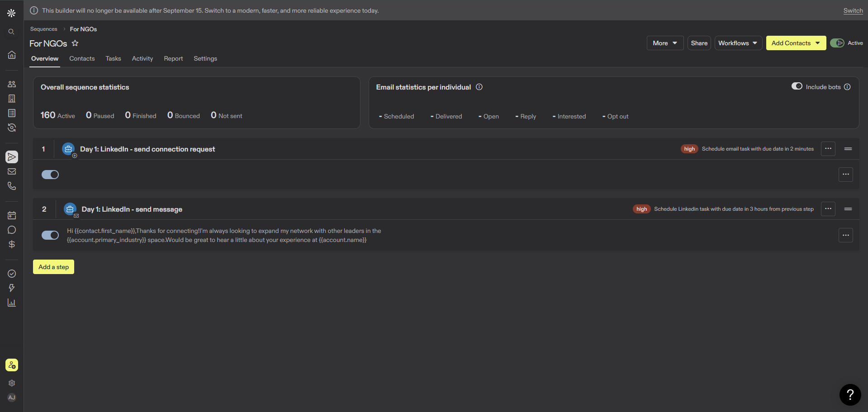Viewport: 868px width, 412px height.
Task: Go to Home icon in sidebar
Action: pos(12,55)
